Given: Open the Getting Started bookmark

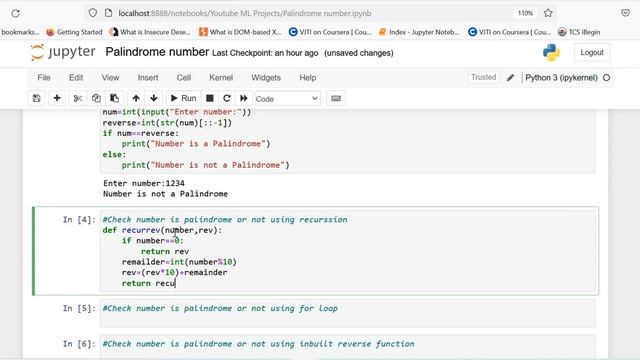Looking at the screenshot, I should click(74, 32).
